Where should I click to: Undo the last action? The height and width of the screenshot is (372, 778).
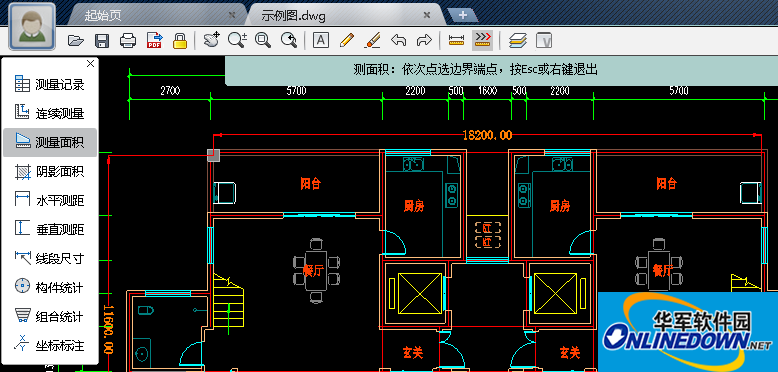[x=398, y=40]
